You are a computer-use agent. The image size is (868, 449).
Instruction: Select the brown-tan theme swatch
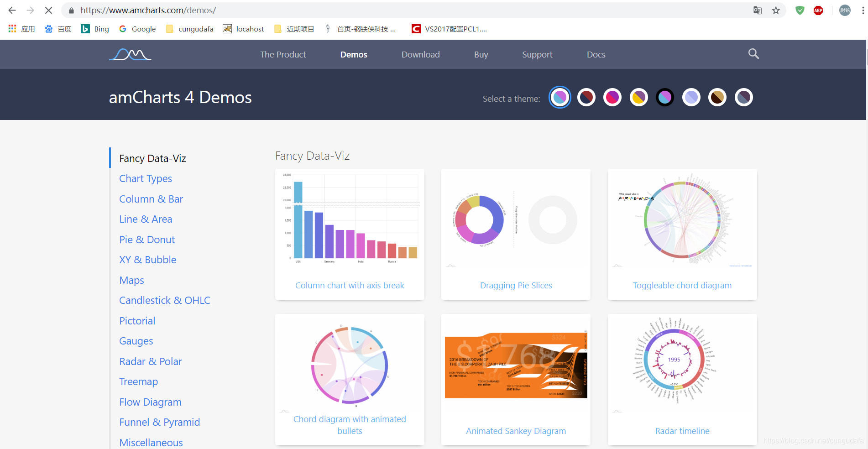tap(717, 97)
